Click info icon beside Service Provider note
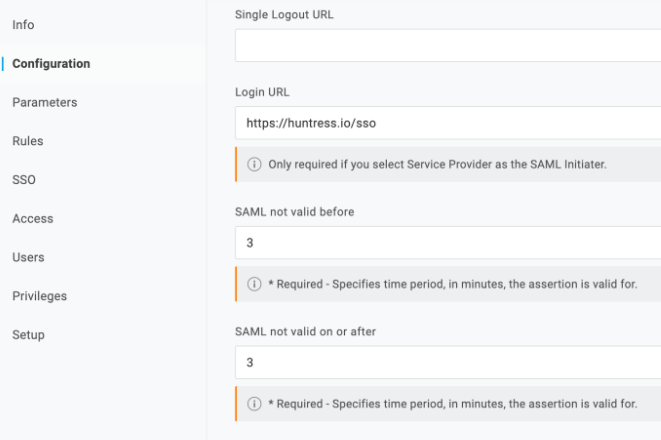 (254, 164)
